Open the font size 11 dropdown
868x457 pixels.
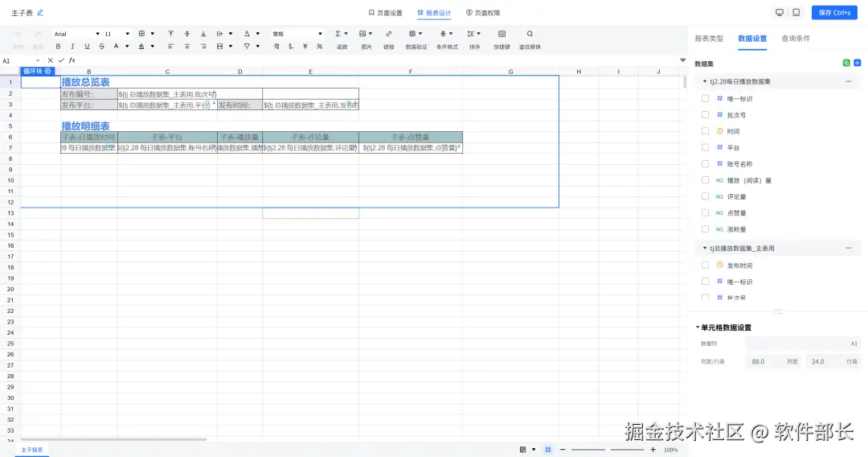point(117,34)
